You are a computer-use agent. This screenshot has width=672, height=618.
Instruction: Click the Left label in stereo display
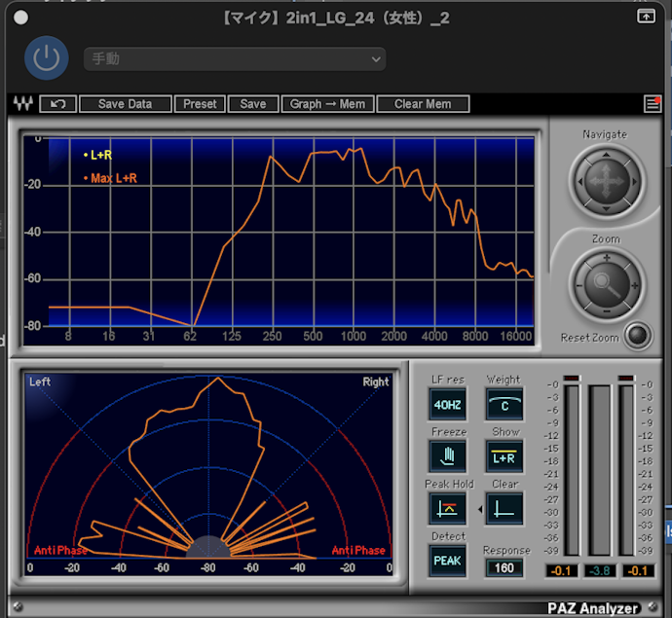tap(40, 382)
